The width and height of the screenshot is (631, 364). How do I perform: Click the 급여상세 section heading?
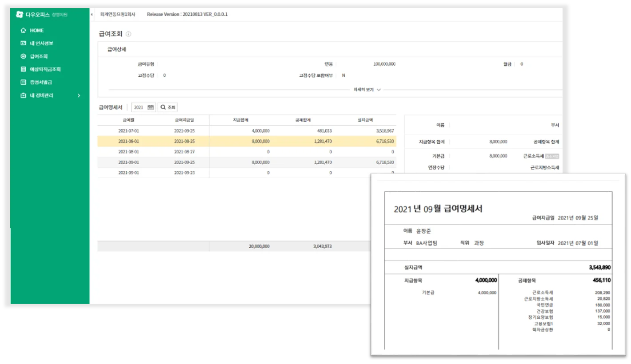click(x=117, y=49)
